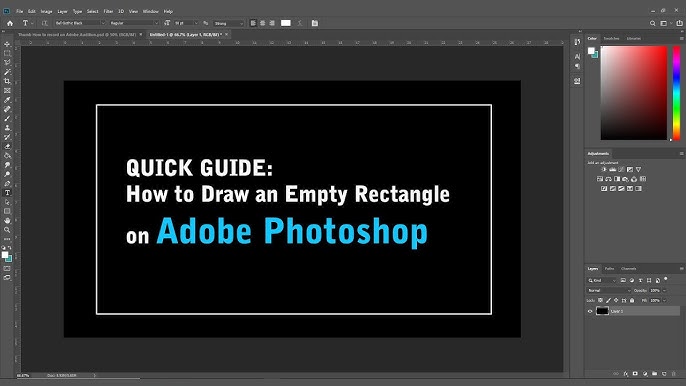Delete layer using trash icon

tap(674, 374)
